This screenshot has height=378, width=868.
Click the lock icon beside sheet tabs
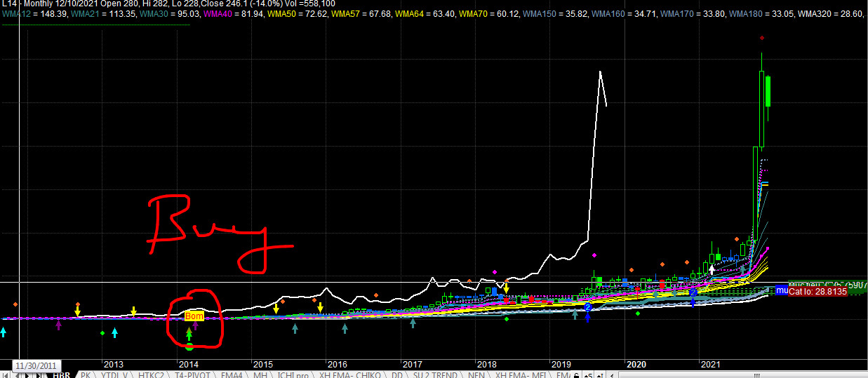[x=577, y=374]
